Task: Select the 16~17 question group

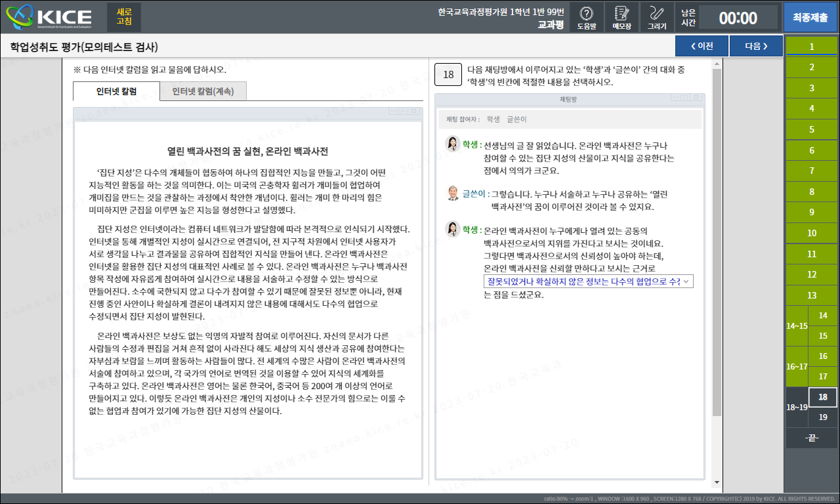Action: [797, 366]
